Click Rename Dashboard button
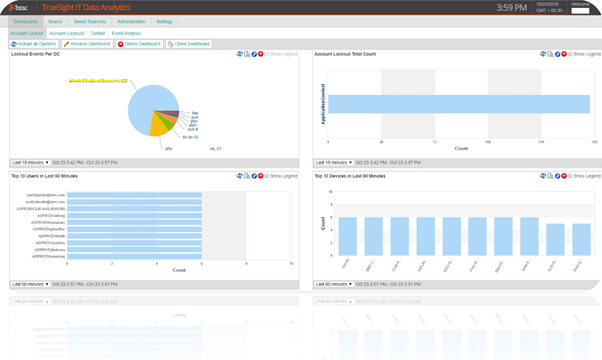This screenshot has height=360, width=602. 87,44
